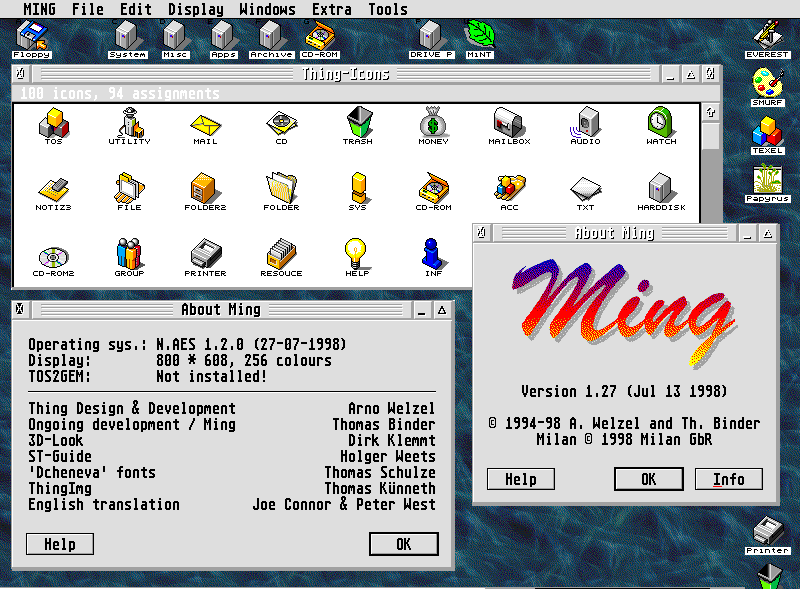Viewport: 800px width, 589px height.
Task: Open the Apps drive icon
Action: coord(223,40)
